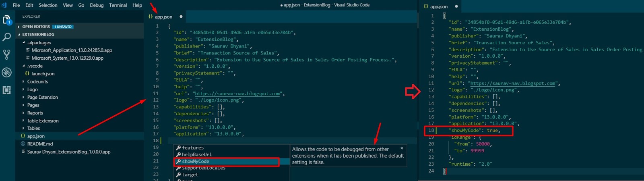
Task: Click the 1 UNSAVED badge
Action: tap(63, 27)
